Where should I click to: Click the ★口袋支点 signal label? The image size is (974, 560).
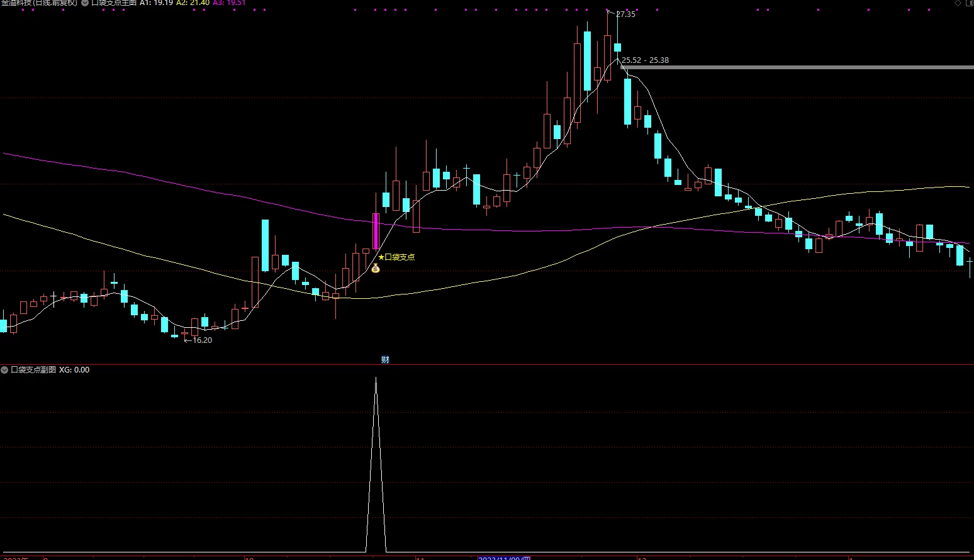[x=396, y=257]
